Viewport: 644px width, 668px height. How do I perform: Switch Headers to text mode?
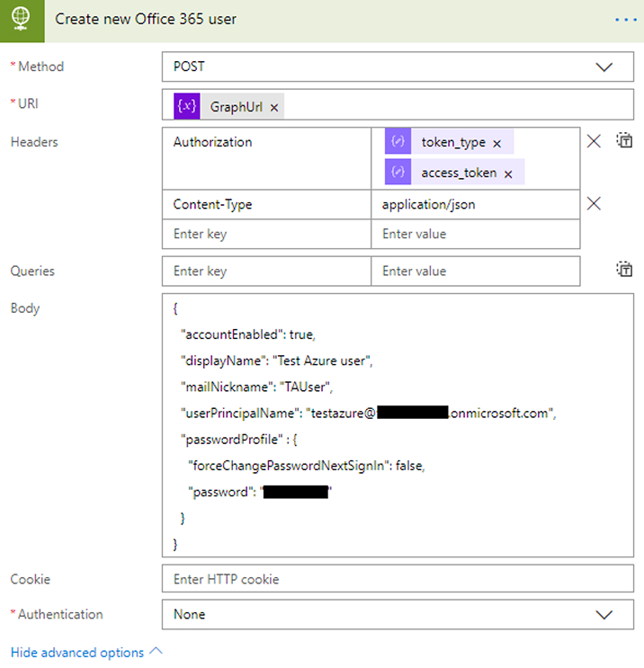coord(624,140)
